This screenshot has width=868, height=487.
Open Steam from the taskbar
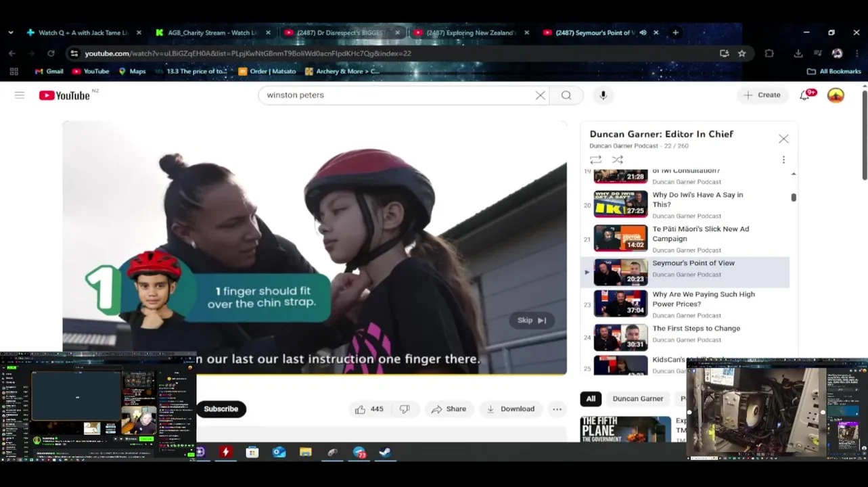[386, 453]
